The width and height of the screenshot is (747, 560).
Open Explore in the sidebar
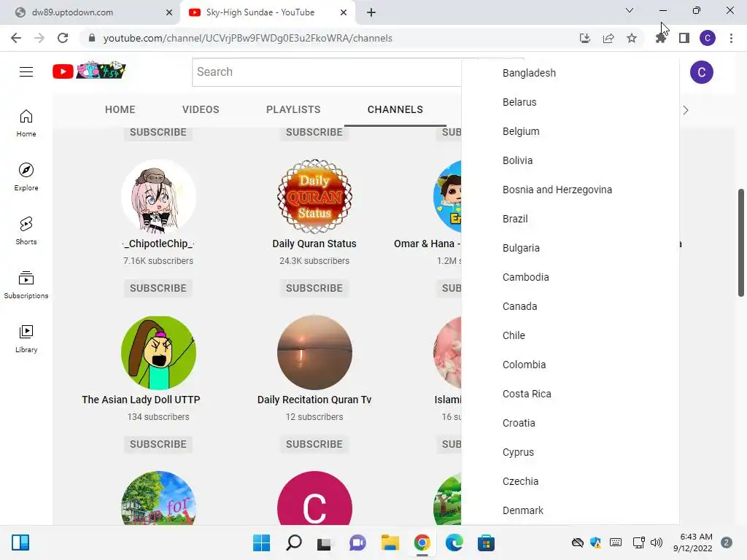[x=26, y=176]
